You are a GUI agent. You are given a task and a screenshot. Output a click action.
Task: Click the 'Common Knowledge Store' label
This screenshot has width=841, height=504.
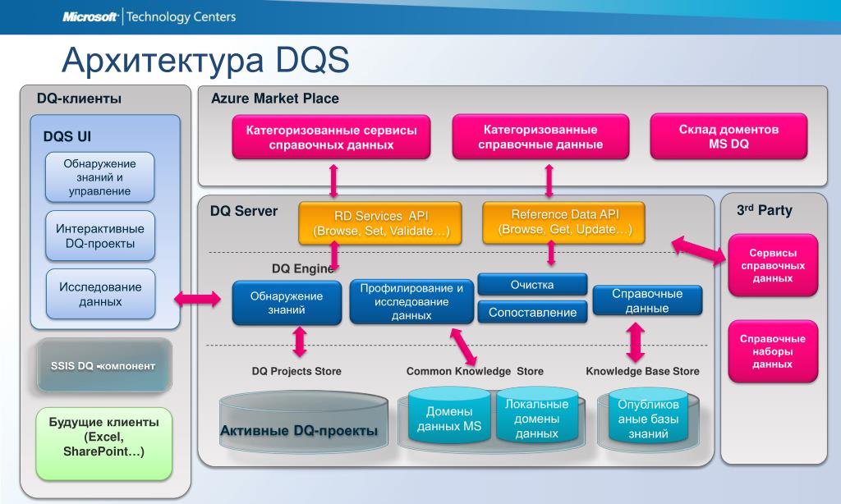(x=475, y=371)
